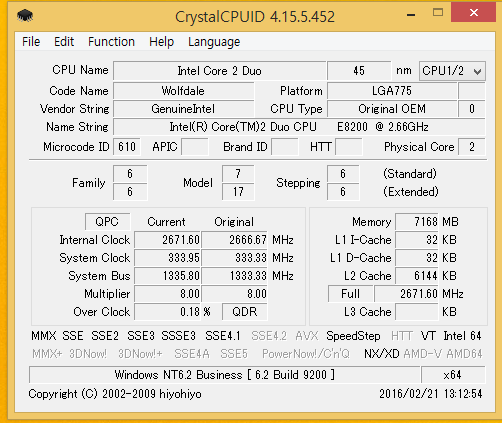Viewport: 502px width, 423px height.
Task: Close the CrystalCPUID window
Action: click(x=473, y=13)
